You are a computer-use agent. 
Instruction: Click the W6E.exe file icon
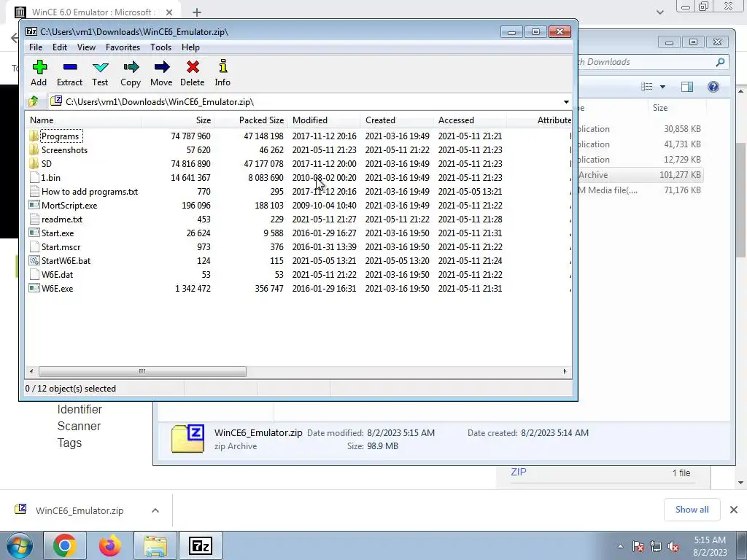[x=34, y=288]
